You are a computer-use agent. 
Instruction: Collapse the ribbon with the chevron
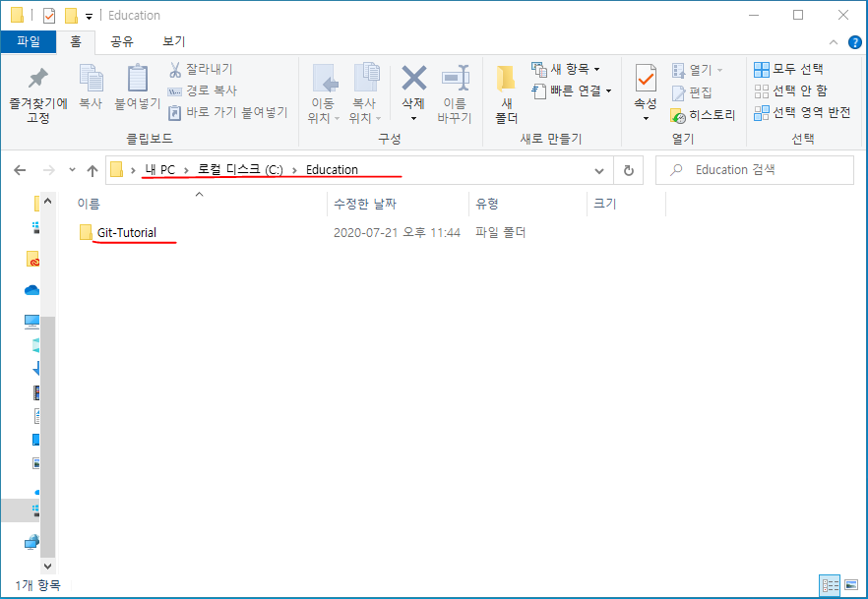click(834, 42)
